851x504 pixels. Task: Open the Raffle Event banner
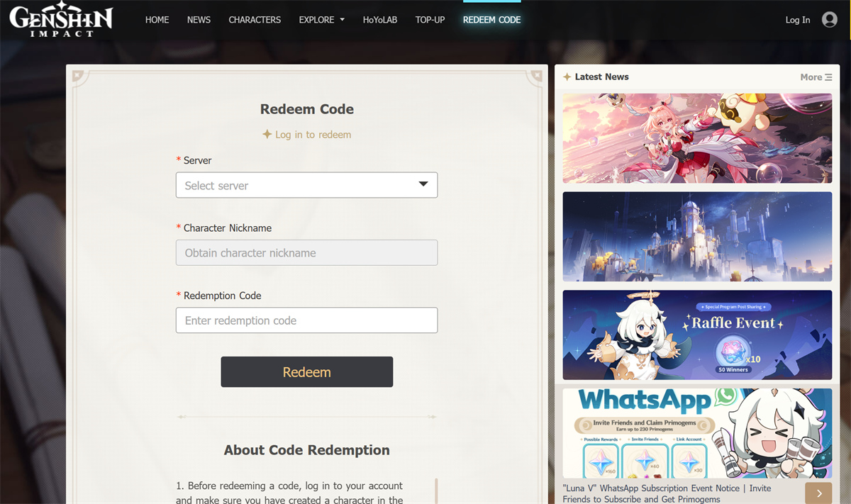pos(697,335)
